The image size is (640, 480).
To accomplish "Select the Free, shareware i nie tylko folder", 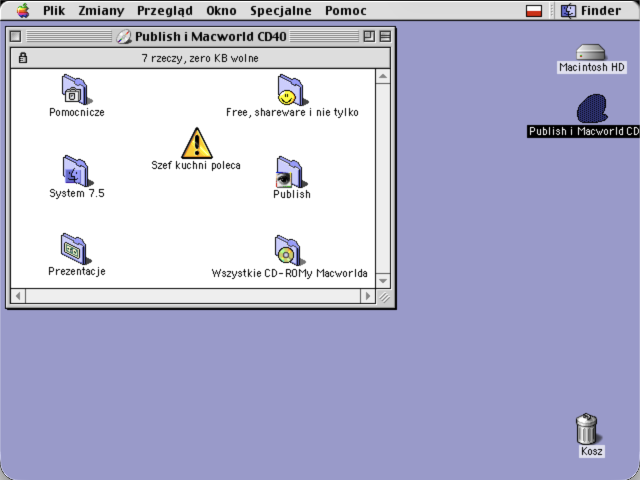I will (x=292, y=90).
